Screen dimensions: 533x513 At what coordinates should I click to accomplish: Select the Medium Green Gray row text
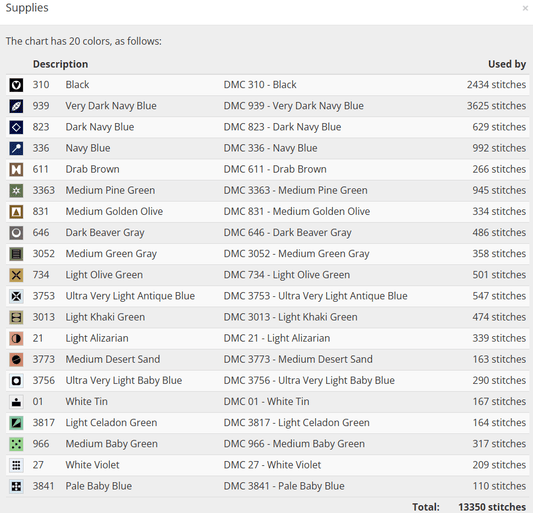(x=111, y=254)
